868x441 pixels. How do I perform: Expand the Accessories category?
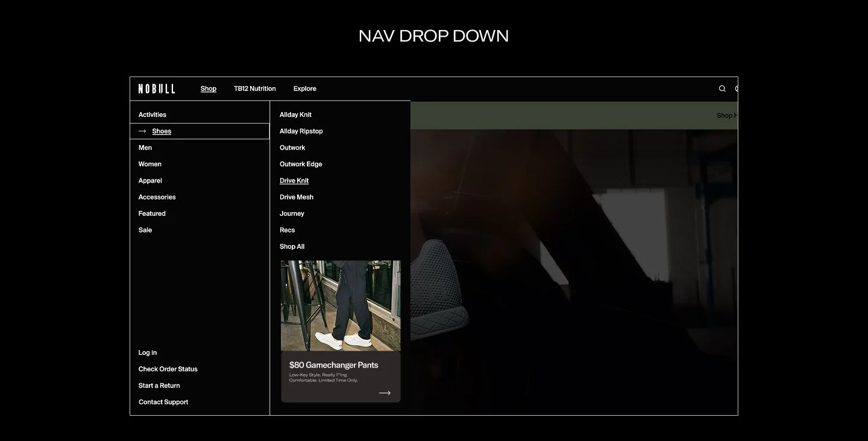[x=157, y=197]
